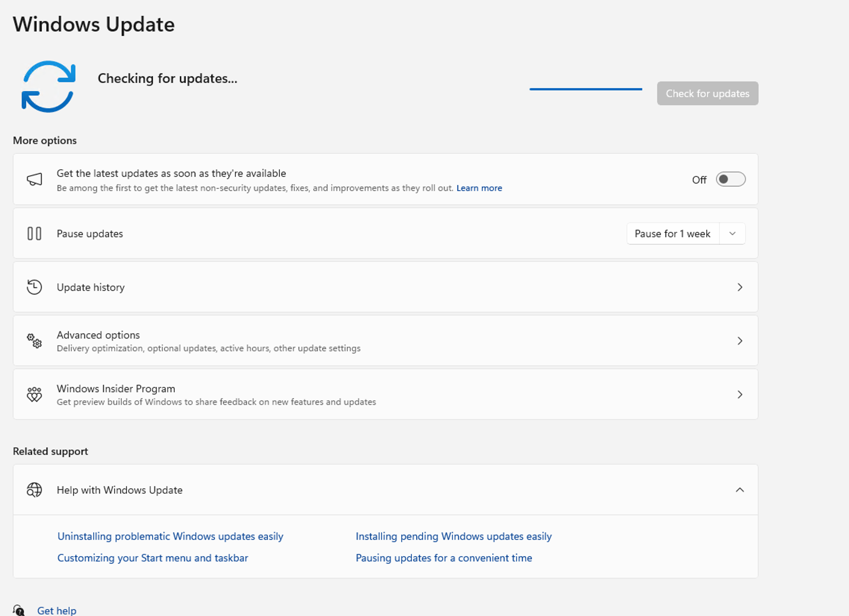
Task: Open Advanced options via its chevron arrow
Action: (740, 341)
